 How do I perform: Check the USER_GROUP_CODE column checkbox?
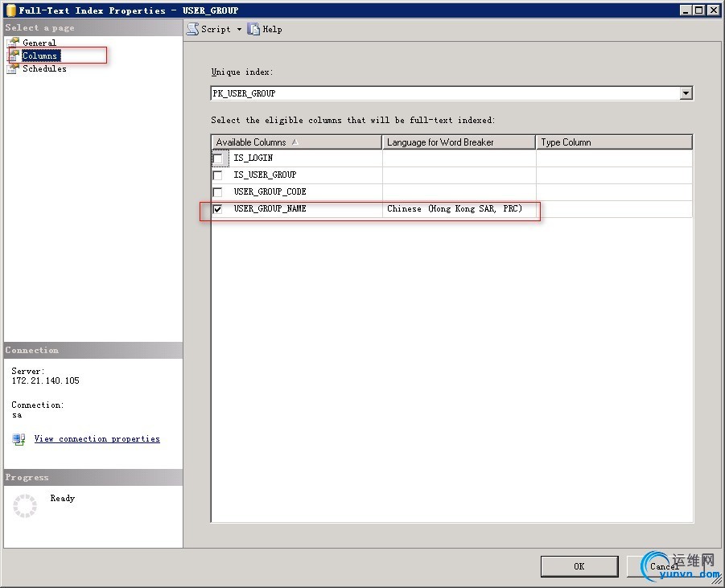[x=218, y=191]
